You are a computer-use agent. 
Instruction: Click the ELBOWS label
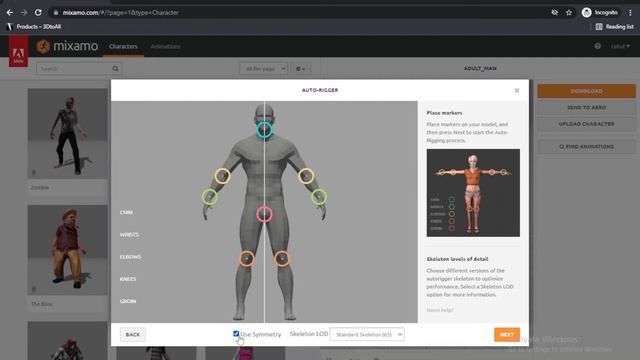[x=131, y=257]
